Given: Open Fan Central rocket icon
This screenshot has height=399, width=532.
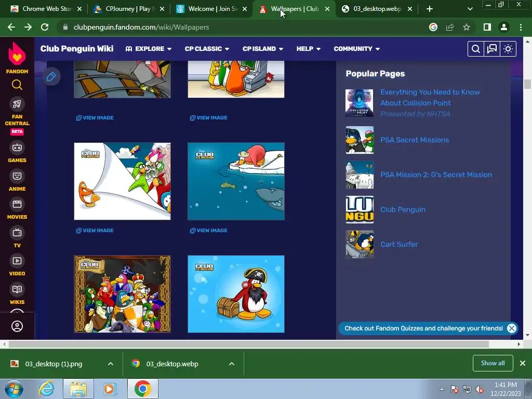Looking at the screenshot, I should click(x=17, y=104).
